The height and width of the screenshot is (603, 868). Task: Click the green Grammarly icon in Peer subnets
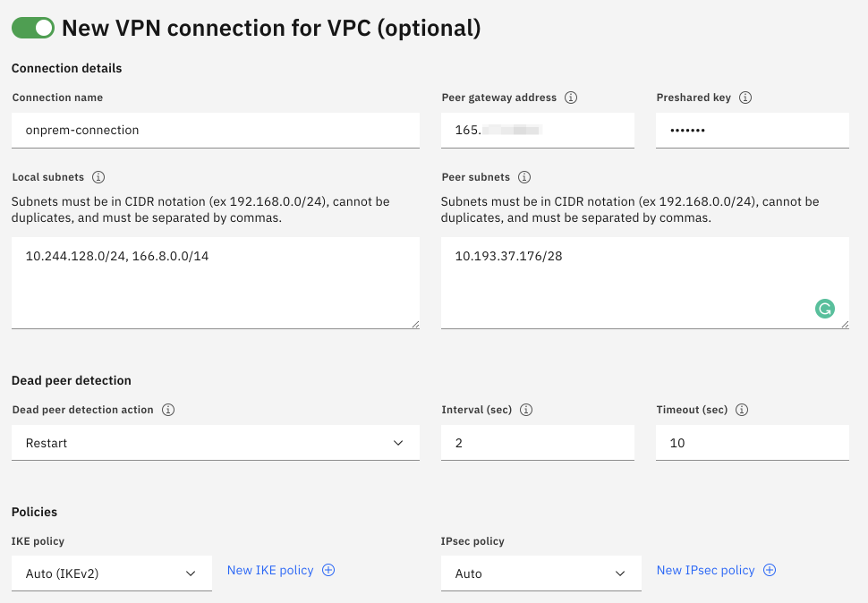[x=824, y=309]
